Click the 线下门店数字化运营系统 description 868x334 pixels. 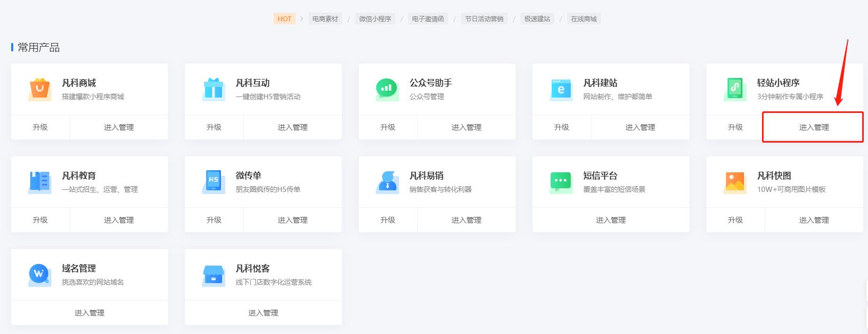tap(273, 282)
